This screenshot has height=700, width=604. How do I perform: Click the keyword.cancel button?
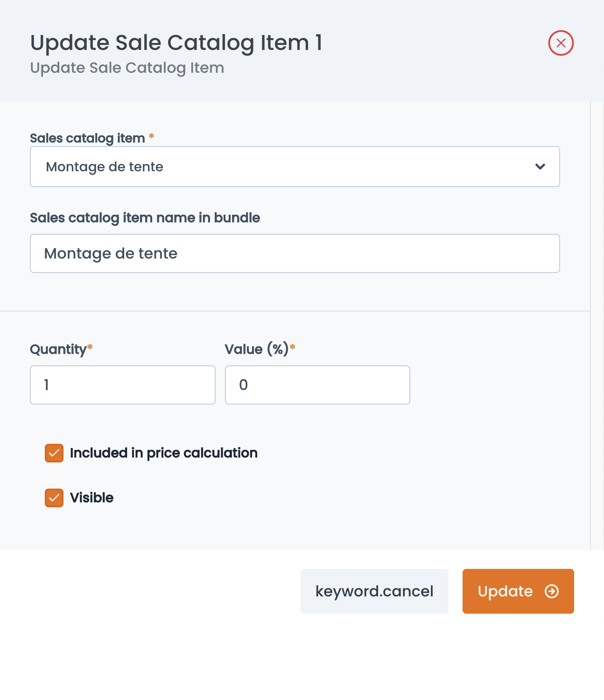pos(374,591)
